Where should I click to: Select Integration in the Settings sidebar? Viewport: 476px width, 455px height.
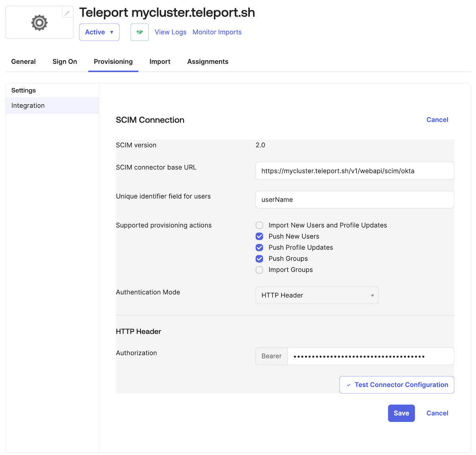click(x=28, y=105)
